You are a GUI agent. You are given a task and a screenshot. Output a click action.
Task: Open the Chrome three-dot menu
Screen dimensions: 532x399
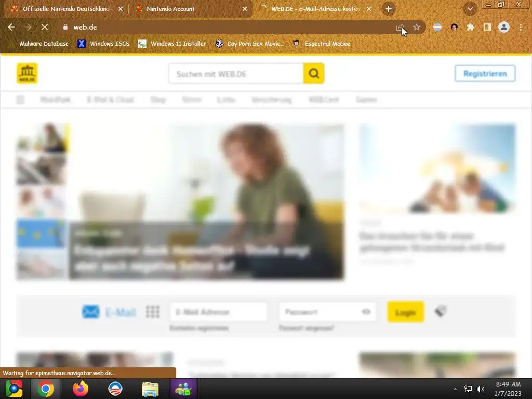point(521,27)
